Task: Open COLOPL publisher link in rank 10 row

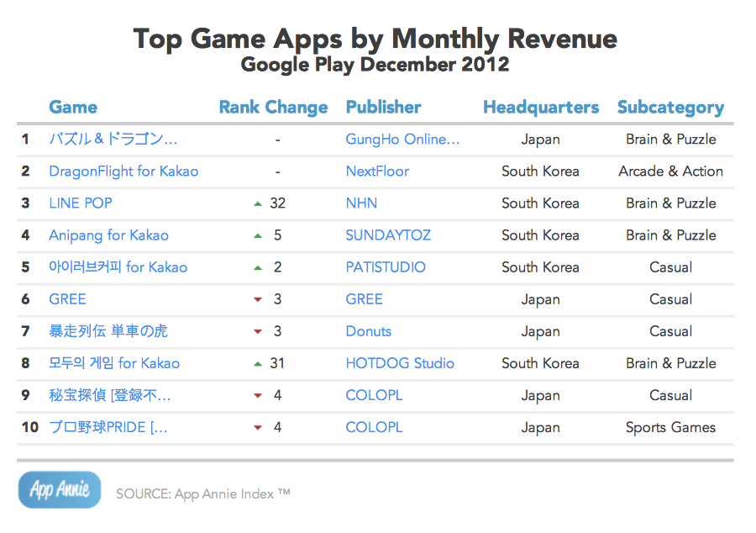Action: (x=374, y=427)
